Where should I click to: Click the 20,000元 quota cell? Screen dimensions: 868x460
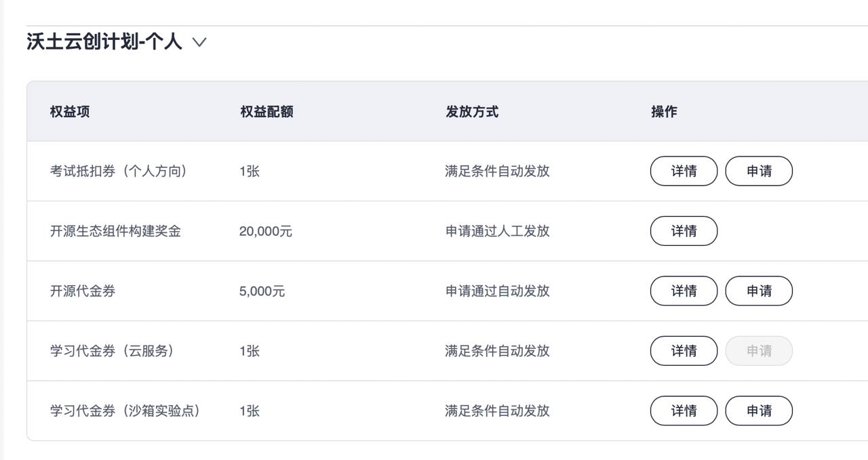coord(266,231)
